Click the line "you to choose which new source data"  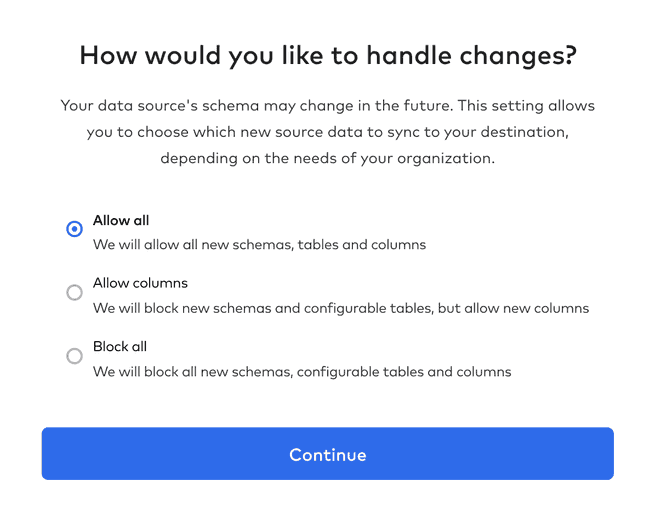327,132
